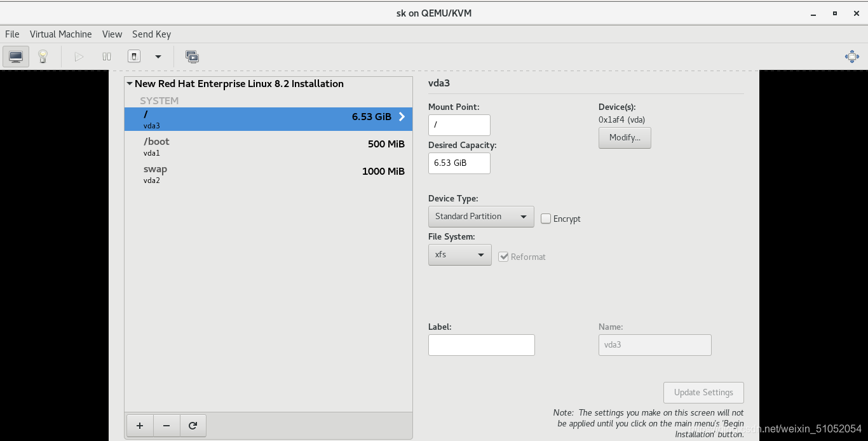Close the QEMU/KVM window
The image size is (868, 441).
coord(856,13)
